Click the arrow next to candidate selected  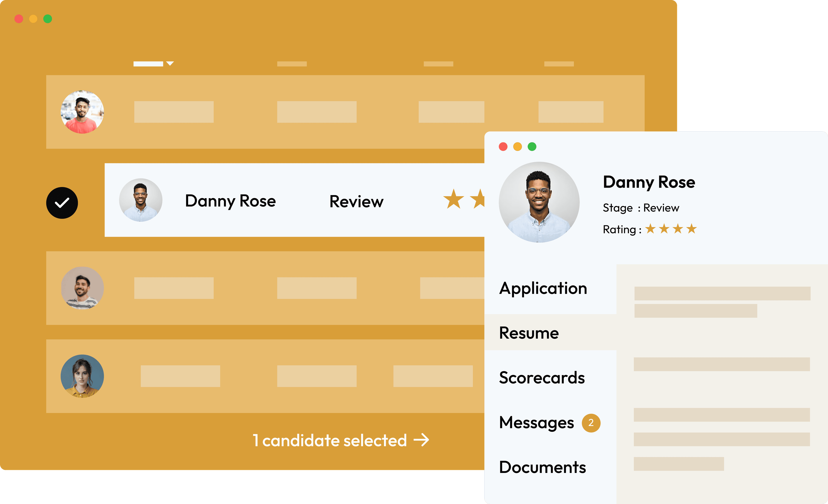pos(421,440)
